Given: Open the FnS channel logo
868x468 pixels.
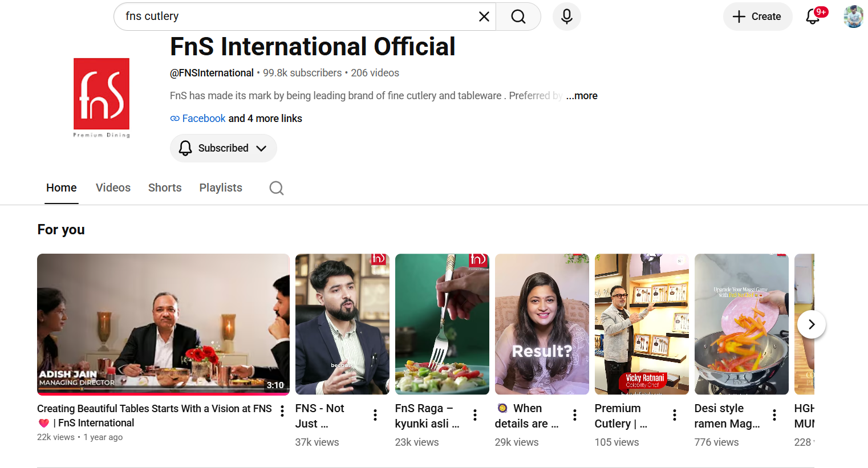Looking at the screenshot, I should (102, 97).
